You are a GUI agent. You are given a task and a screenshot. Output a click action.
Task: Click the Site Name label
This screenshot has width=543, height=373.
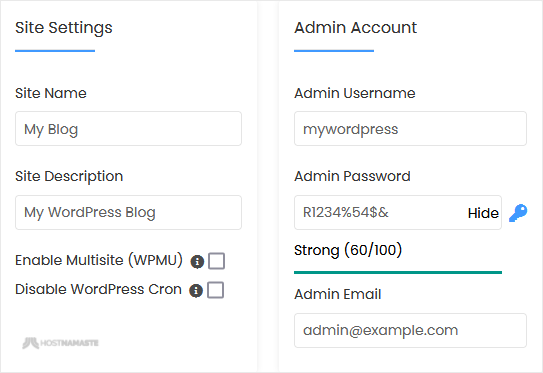(x=51, y=93)
